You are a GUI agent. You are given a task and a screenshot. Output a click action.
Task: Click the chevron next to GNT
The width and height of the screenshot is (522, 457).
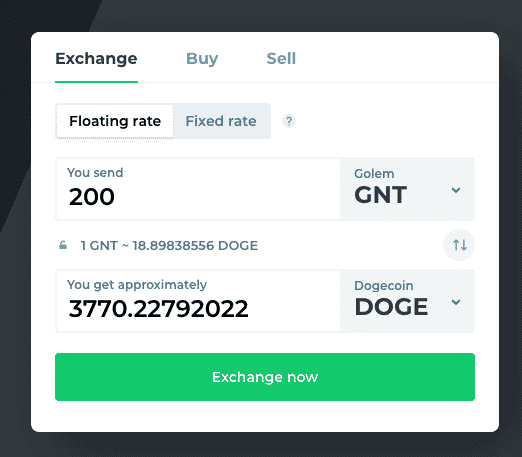(x=456, y=190)
